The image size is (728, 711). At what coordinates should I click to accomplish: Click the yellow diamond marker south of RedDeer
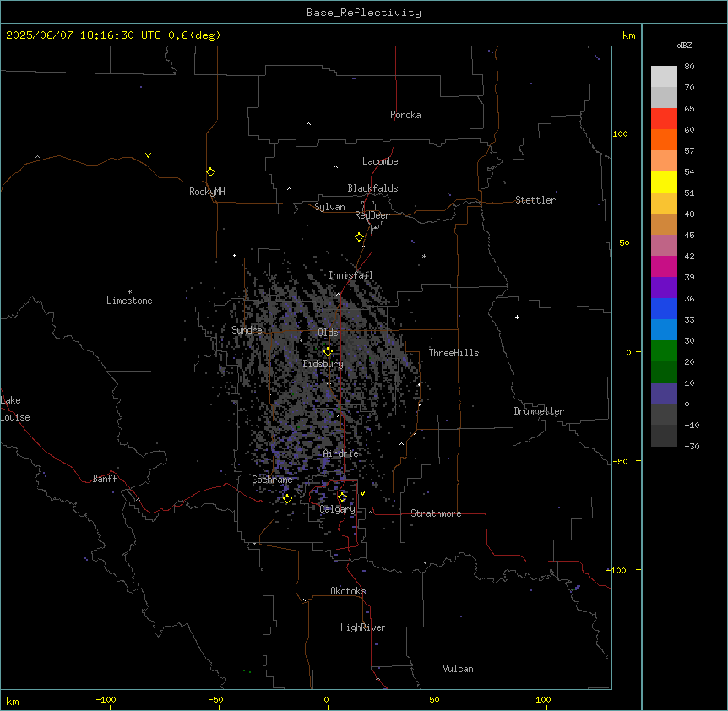359,237
